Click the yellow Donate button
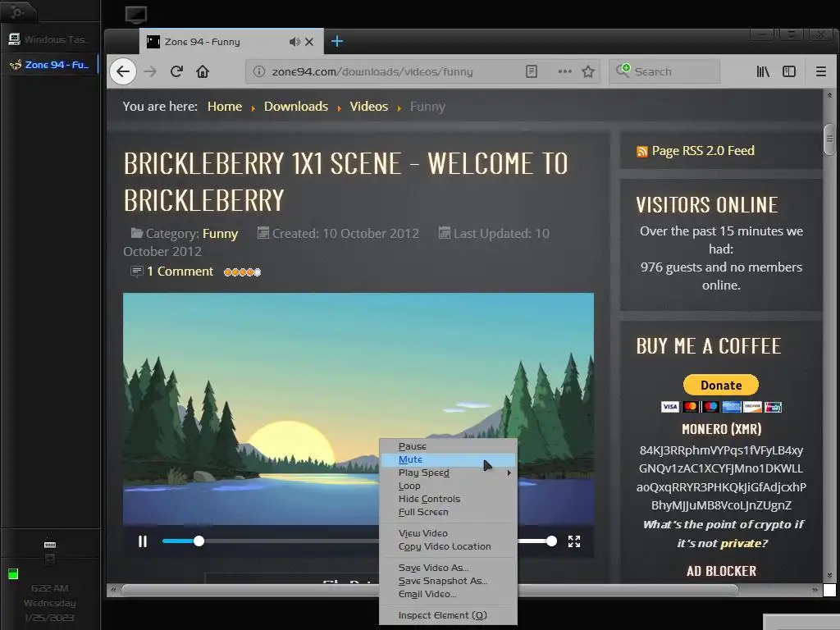The width and height of the screenshot is (840, 630). click(x=720, y=386)
